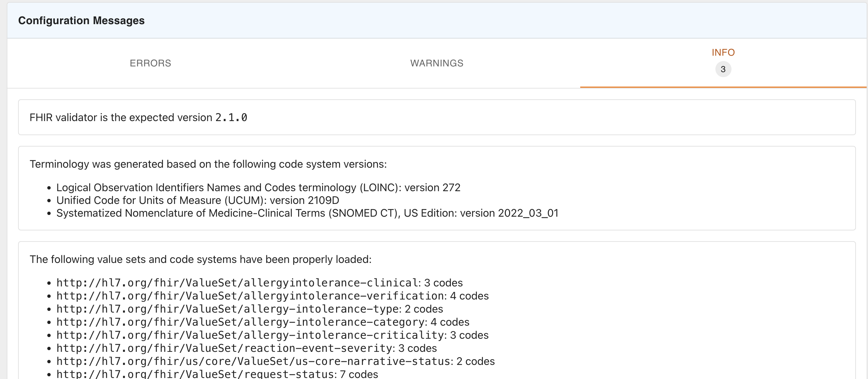Select the INFO tab
The image size is (868, 379).
[723, 53]
